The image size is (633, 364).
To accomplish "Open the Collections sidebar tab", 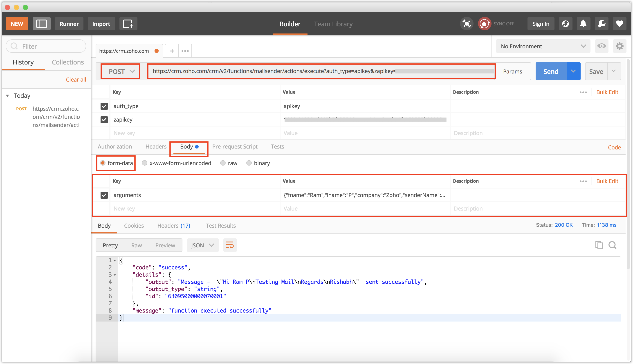I will click(x=68, y=62).
